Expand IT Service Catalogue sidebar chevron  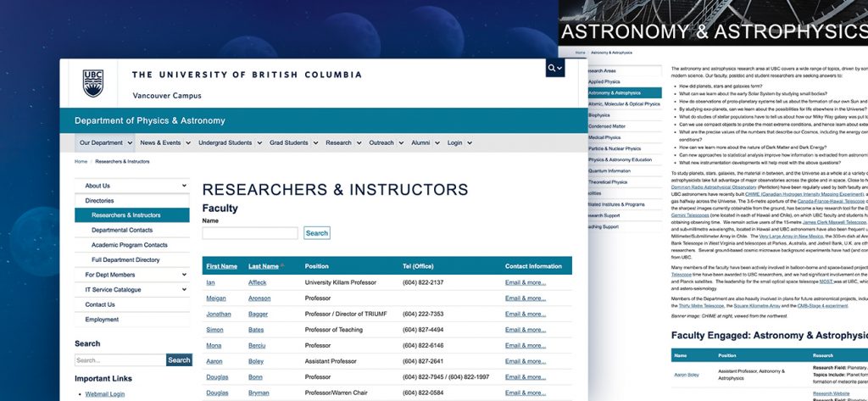tap(184, 290)
